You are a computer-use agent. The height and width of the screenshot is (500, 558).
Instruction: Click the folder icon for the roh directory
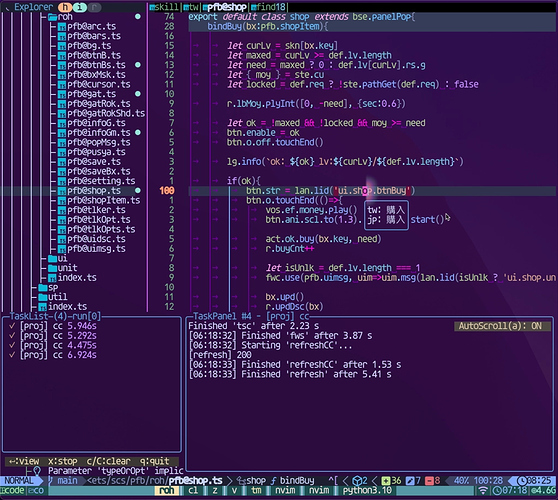click(53, 17)
